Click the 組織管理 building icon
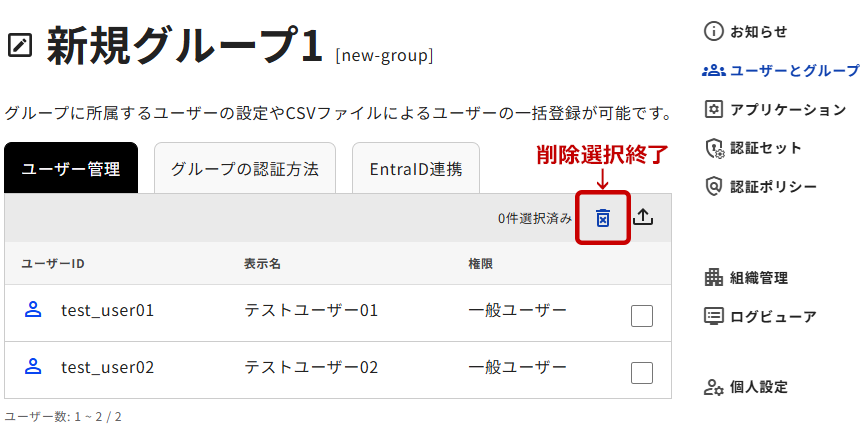The height and width of the screenshot is (427, 860). tap(713, 277)
